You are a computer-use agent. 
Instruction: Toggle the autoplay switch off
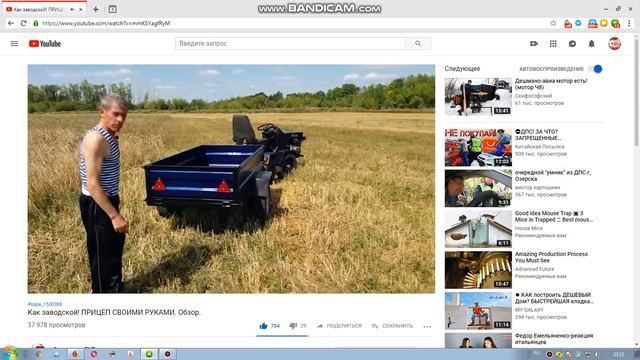(x=596, y=69)
